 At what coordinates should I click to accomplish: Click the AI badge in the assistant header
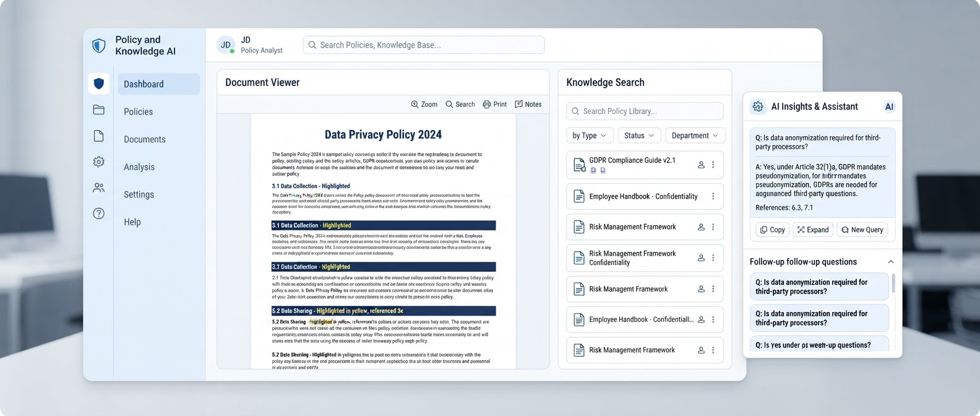click(x=889, y=106)
